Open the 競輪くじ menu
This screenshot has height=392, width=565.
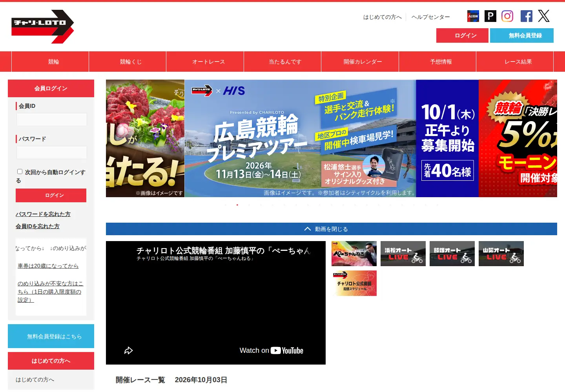[x=128, y=62]
